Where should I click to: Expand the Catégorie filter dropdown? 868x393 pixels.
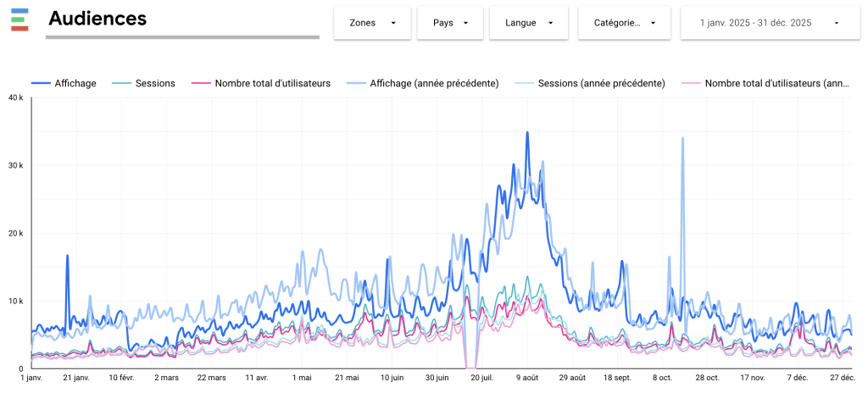pos(624,23)
